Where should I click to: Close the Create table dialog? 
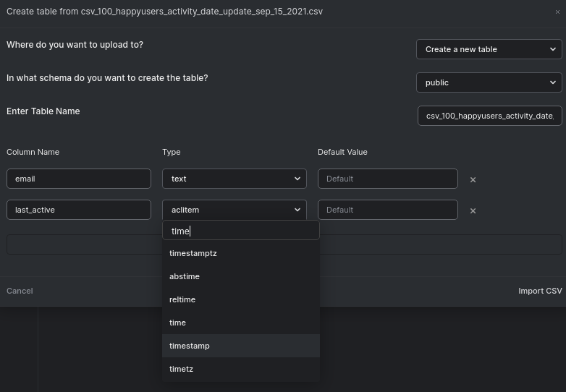click(x=557, y=12)
